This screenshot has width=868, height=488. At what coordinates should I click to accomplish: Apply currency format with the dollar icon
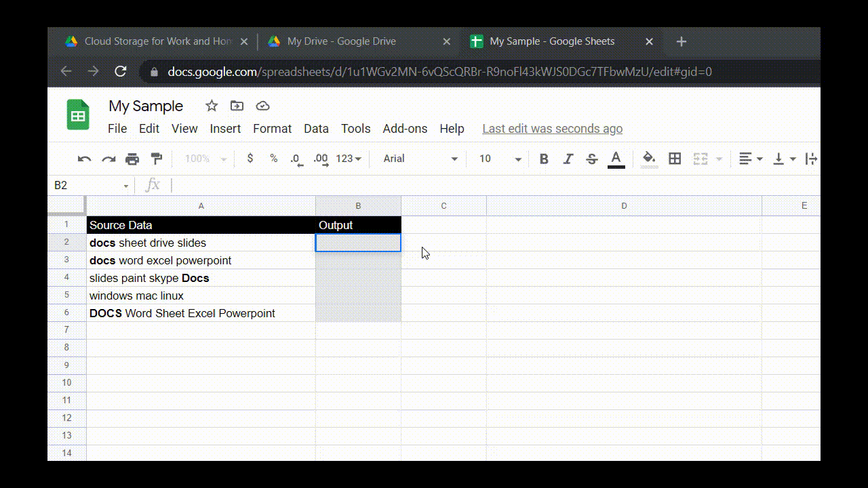tap(250, 159)
